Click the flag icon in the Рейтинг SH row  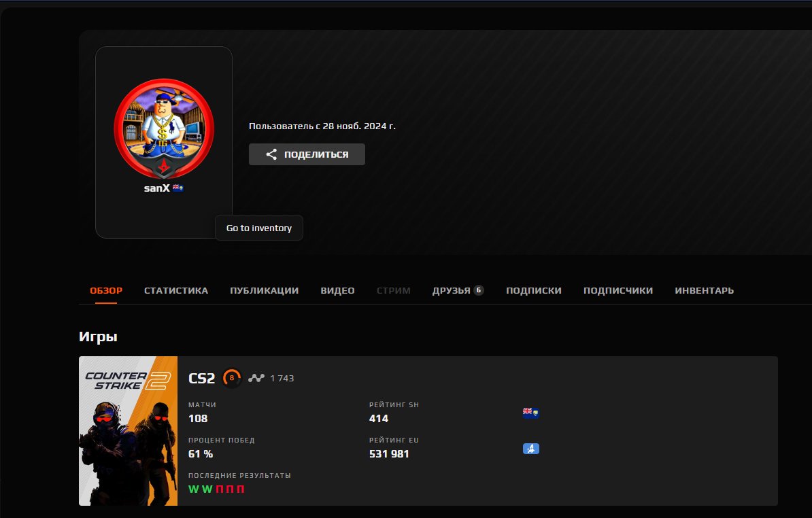(x=530, y=412)
